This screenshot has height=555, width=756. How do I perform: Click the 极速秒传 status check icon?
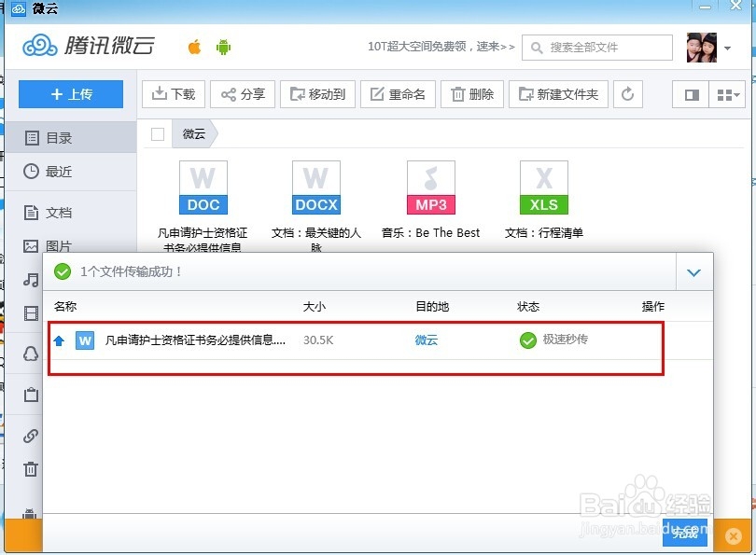[528, 340]
